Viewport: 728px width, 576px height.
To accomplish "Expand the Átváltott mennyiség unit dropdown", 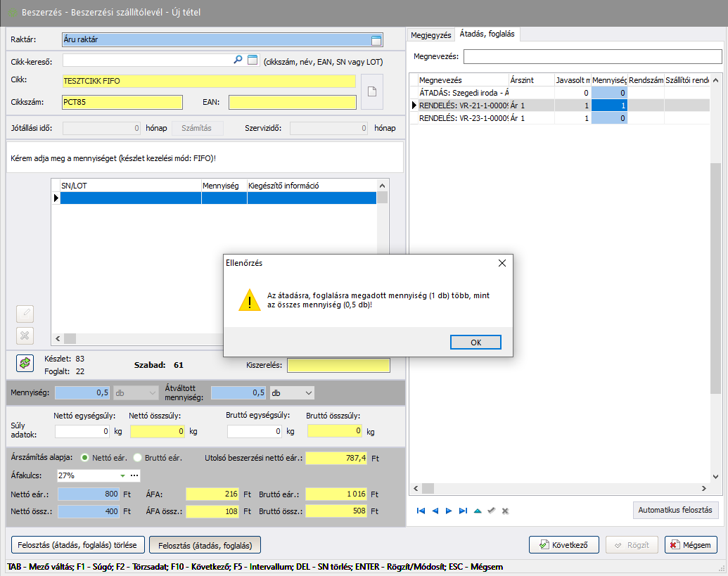I will [x=308, y=392].
